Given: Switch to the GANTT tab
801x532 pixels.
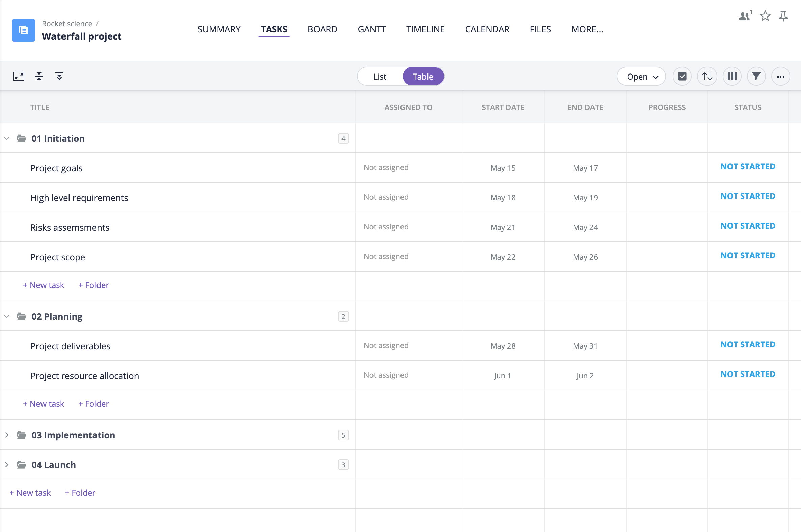Looking at the screenshot, I should [x=371, y=29].
